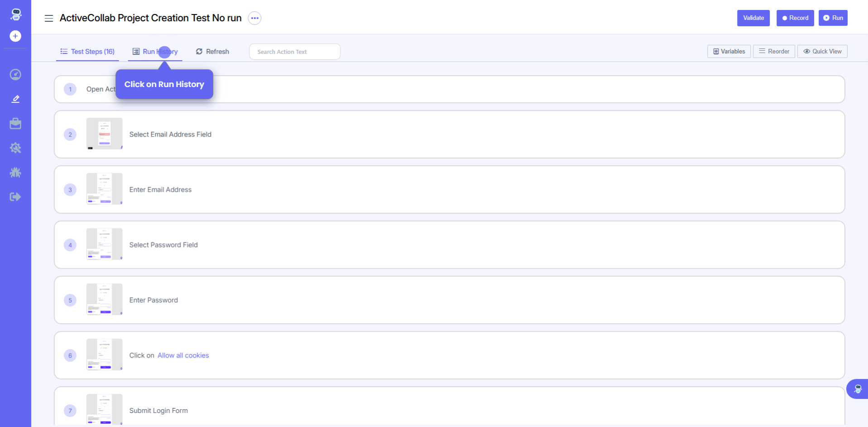Toggle Quick View mode

[x=822, y=52]
